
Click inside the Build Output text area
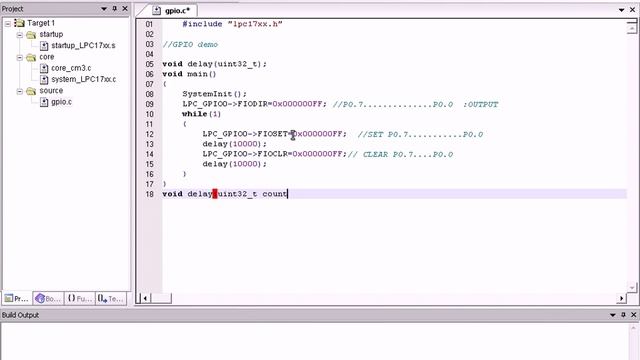click(314, 342)
